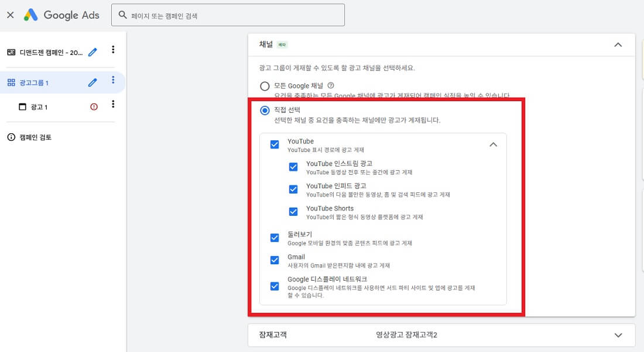
Task: Open the 디맨드젠 캠페인 sidebar item
Action: click(x=51, y=53)
